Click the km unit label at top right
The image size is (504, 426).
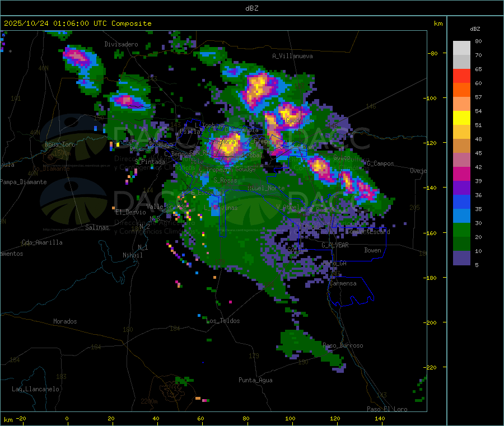tap(438, 24)
